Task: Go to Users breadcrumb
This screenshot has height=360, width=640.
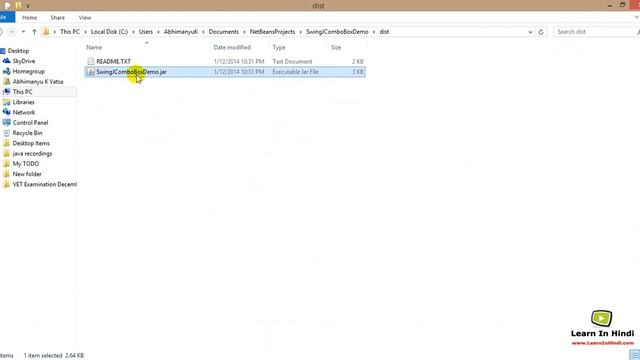Action: (146, 32)
